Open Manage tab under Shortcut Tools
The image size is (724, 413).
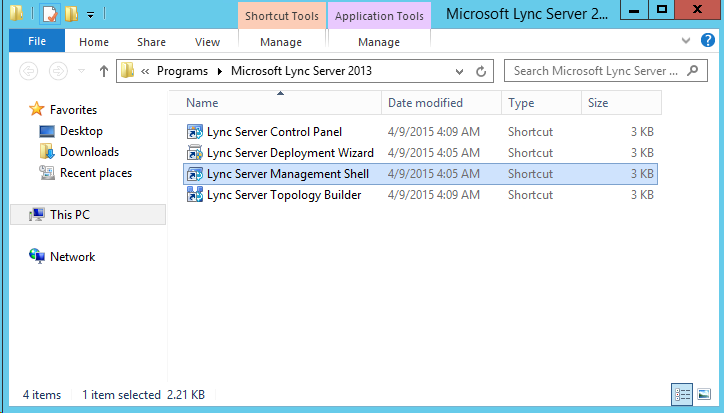pos(281,42)
